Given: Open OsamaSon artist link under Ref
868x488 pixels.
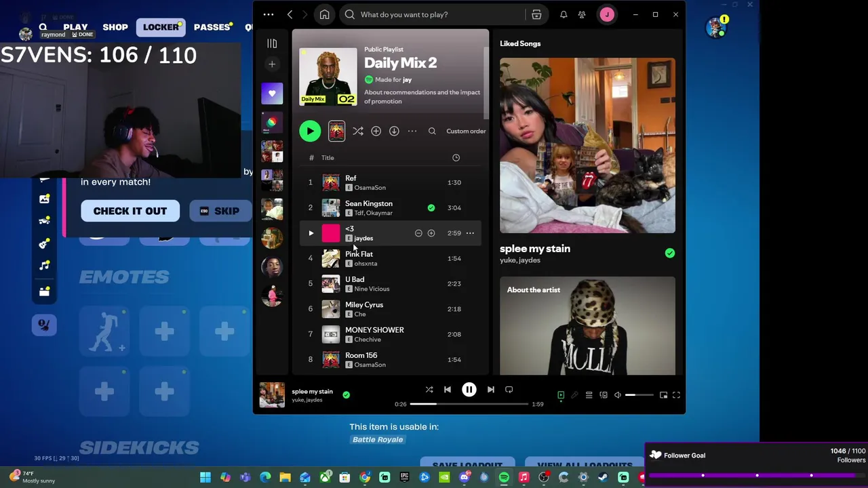Looking at the screenshot, I should [x=370, y=188].
